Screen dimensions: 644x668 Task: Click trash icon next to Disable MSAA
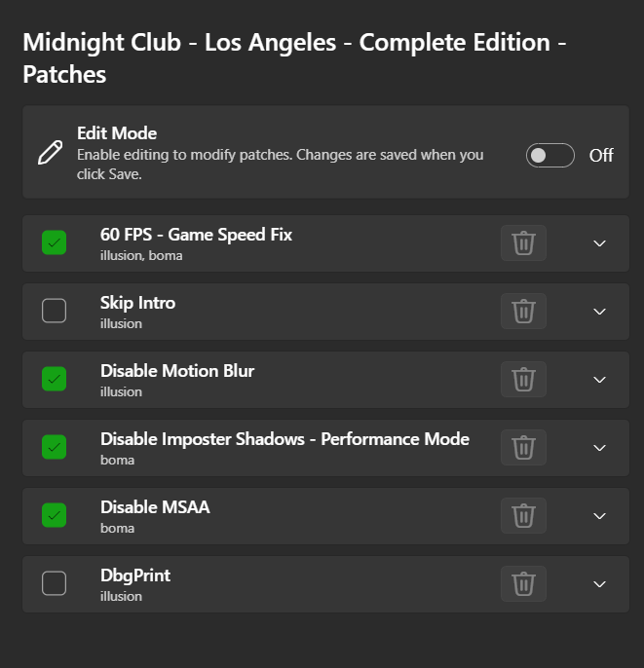[x=523, y=515]
